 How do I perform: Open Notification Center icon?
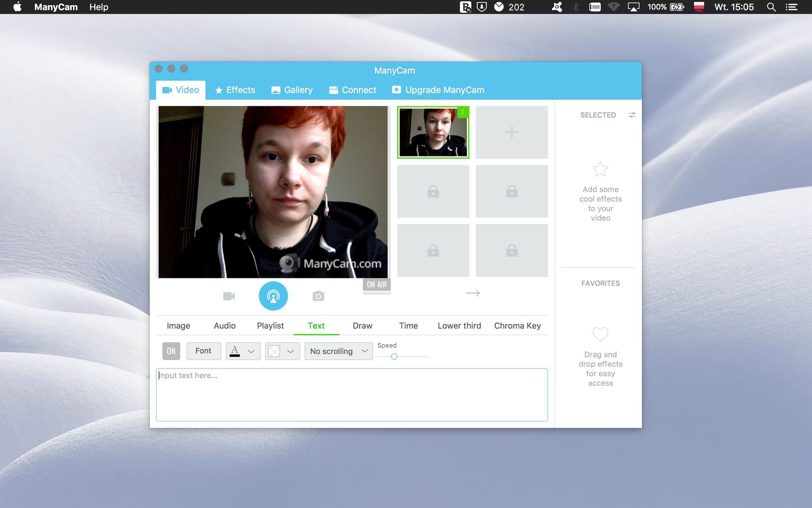pos(791,7)
